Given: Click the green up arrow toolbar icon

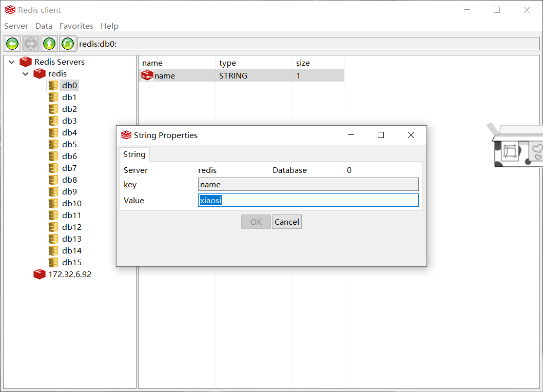Looking at the screenshot, I should point(49,44).
